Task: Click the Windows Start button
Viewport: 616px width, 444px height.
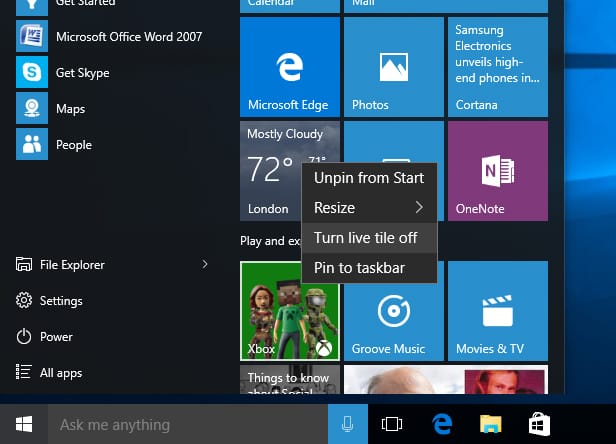Action: point(24,424)
